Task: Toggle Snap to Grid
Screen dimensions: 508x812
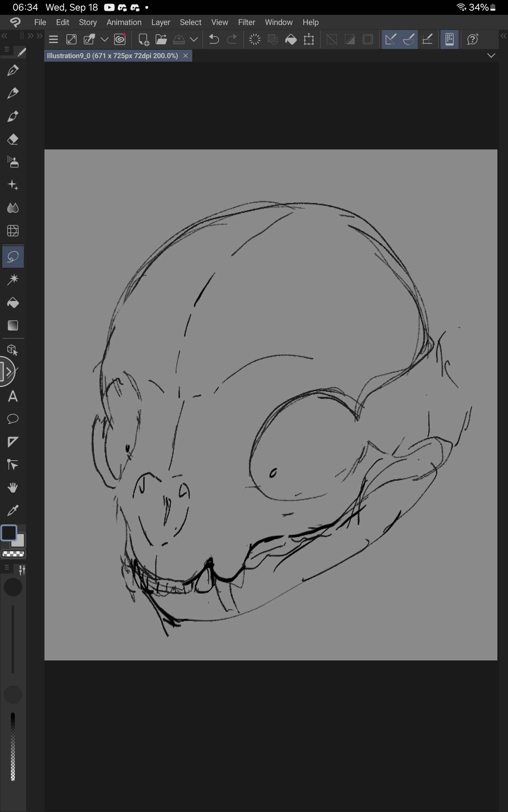Action: pos(427,39)
